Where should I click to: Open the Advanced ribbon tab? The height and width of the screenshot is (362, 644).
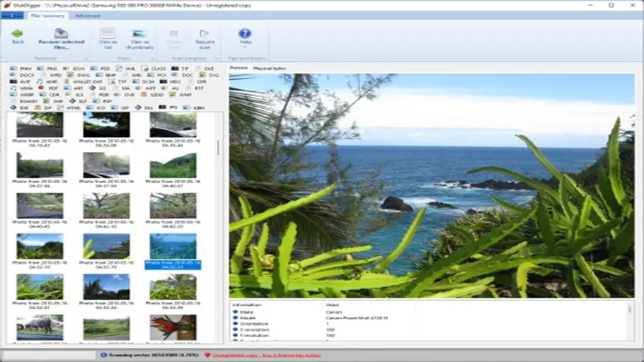pyautogui.click(x=87, y=15)
